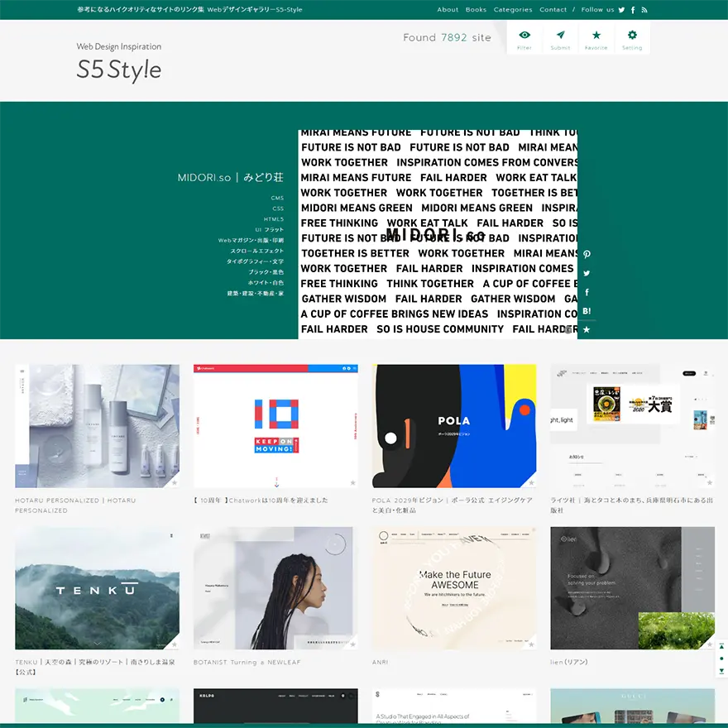Select the CSS tag
The height and width of the screenshot is (728, 728).
click(x=278, y=208)
